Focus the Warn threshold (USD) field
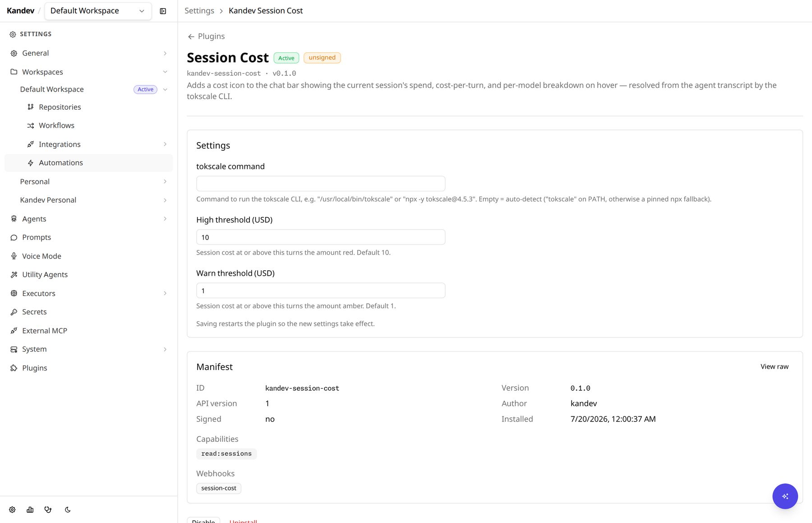The height and width of the screenshot is (523, 812). pos(321,291)
